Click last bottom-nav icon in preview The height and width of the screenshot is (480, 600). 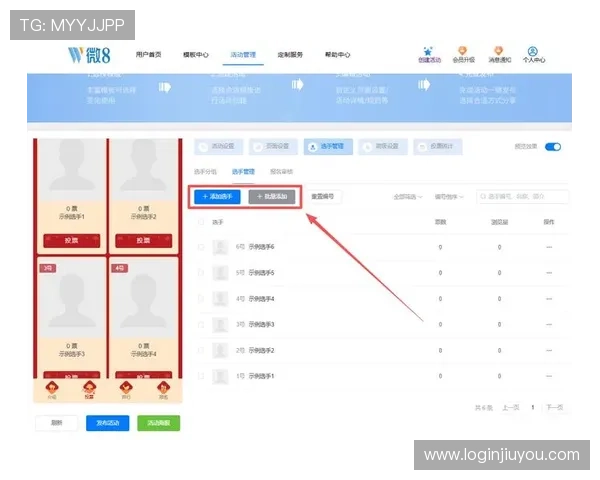pyautogui.click(x=163, y=390)
